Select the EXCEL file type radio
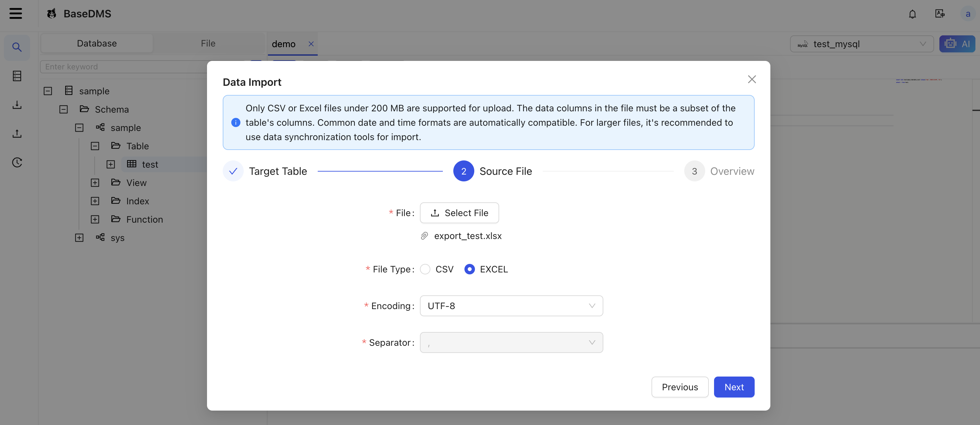 click(x=469, y=269)
